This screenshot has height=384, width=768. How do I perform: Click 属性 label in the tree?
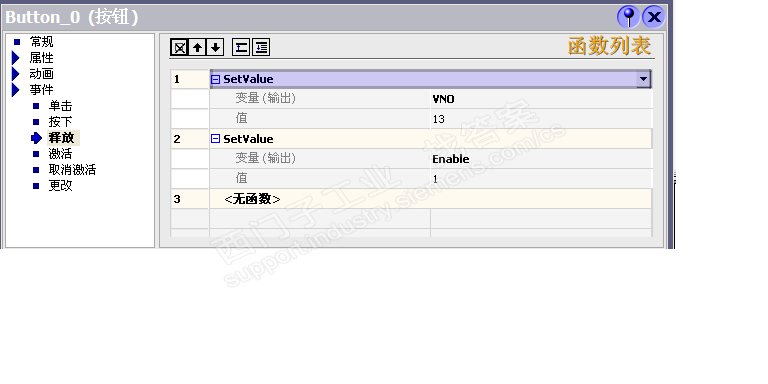point(41,58)
